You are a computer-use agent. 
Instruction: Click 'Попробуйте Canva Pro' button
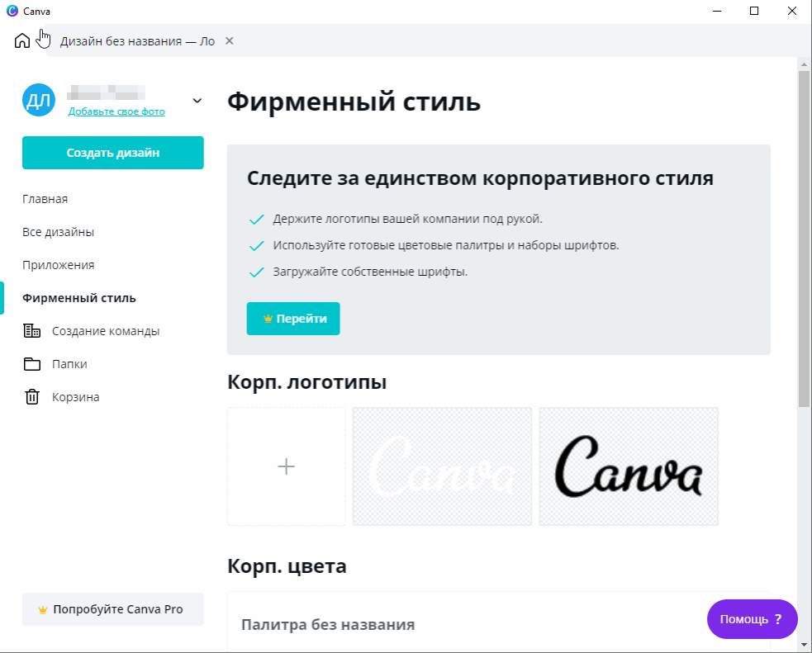coord(113,609)
